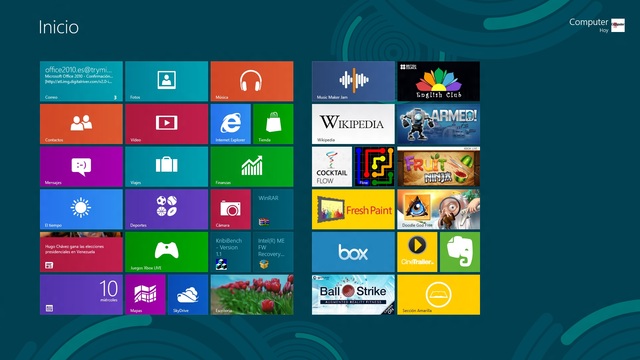Open the box cloud storage tile
This screenshot has height=360, width=640.
(x=353, y=252)
